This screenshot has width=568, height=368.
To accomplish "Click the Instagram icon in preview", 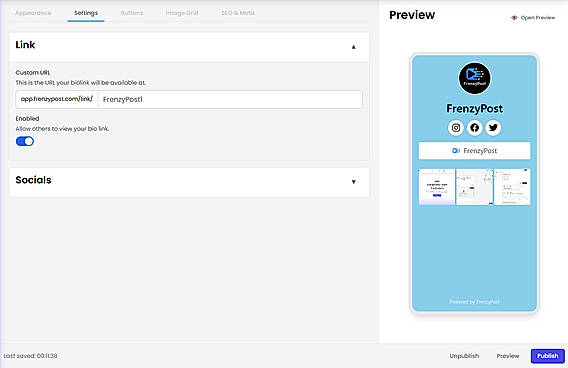I will click(x=456, y=127).
